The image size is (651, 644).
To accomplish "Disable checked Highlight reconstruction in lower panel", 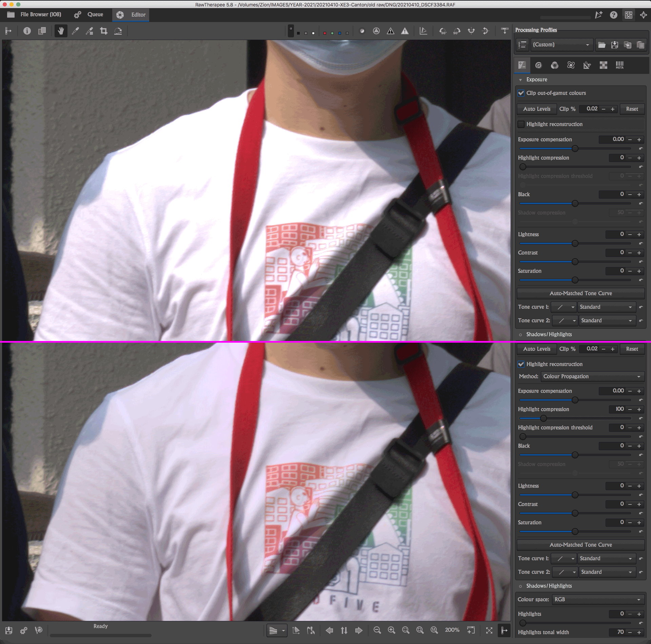I will [521, 364].
